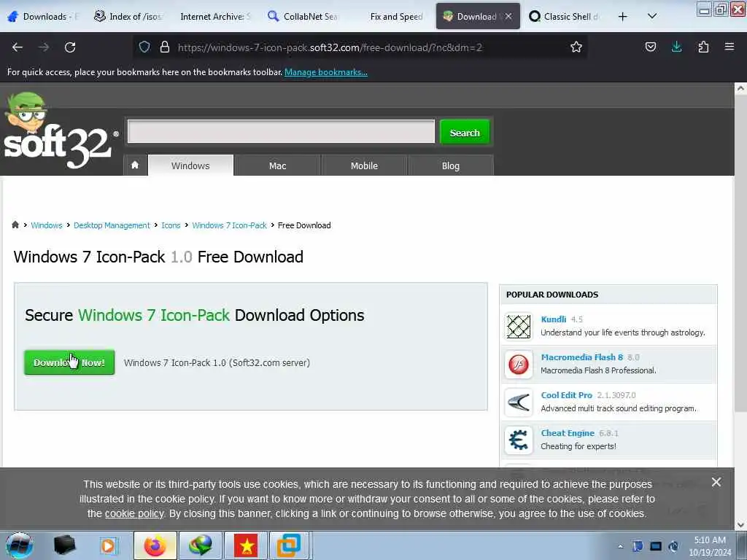Close the active Download tab
747x560 pixels.
[x=508, y=17]
